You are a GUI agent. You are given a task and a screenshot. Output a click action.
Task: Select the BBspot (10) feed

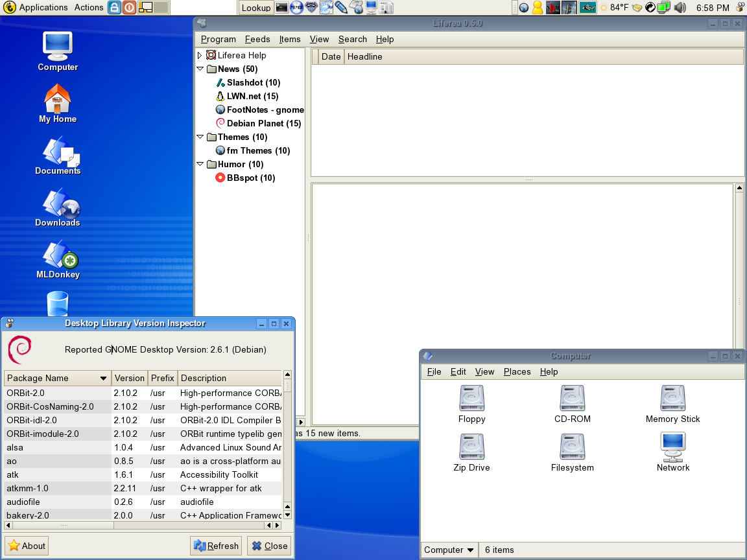[x=245, y=178]
